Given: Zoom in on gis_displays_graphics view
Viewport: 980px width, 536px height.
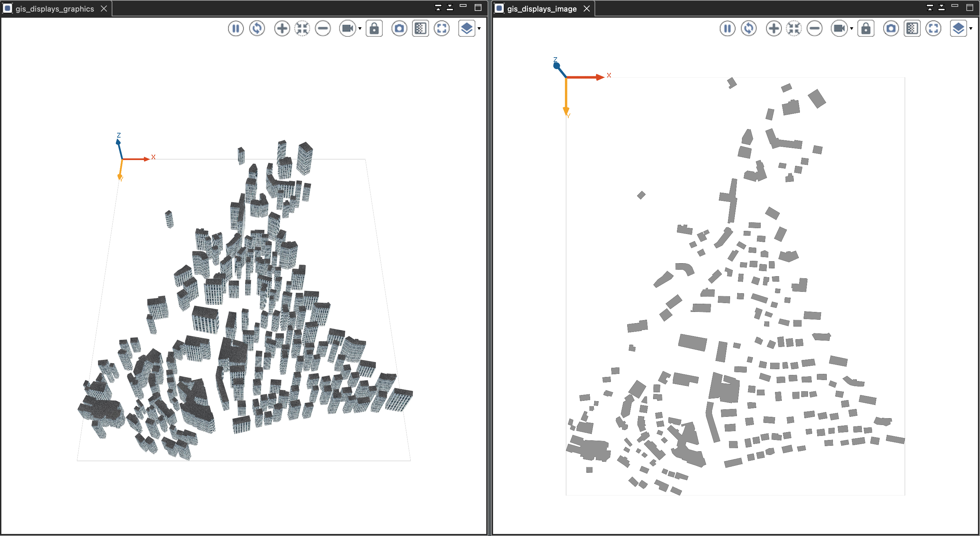Looking at the screenshot, I should (282, 29).
